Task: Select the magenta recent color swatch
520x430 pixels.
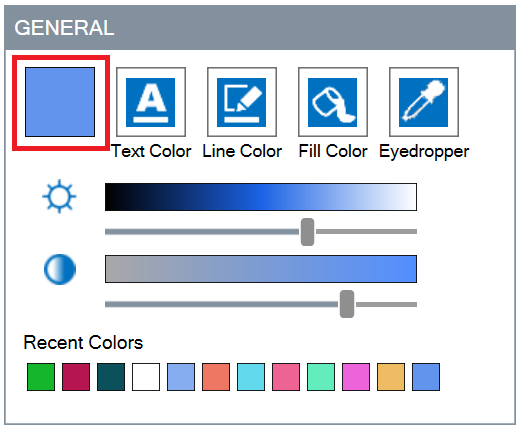Action: pos(356,377)
